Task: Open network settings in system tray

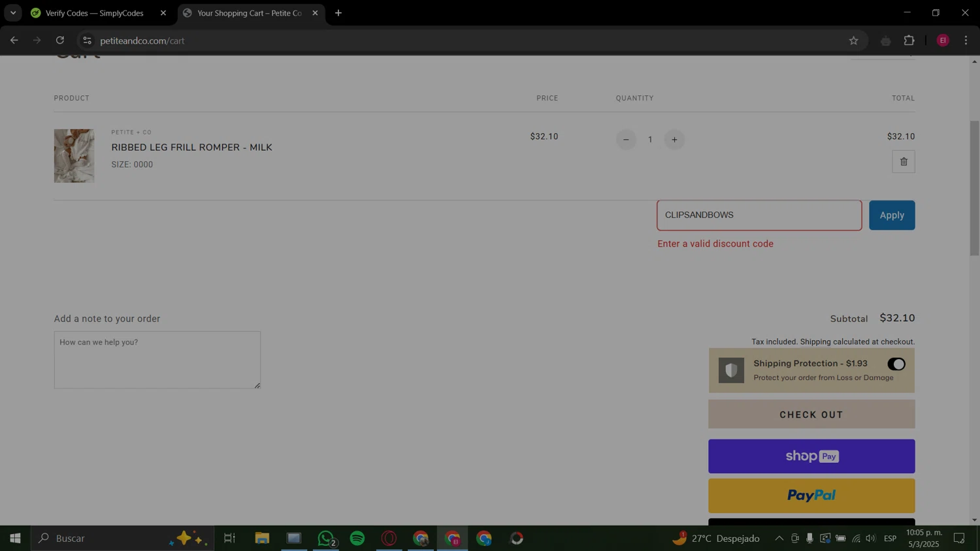Action: click(x=856, y=539)
